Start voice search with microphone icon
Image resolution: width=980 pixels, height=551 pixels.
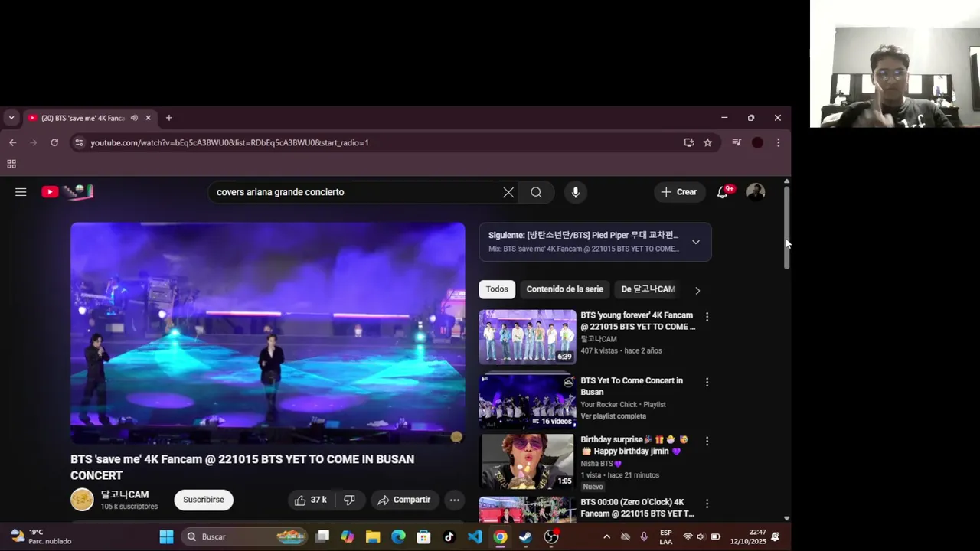tap(576, 192)
